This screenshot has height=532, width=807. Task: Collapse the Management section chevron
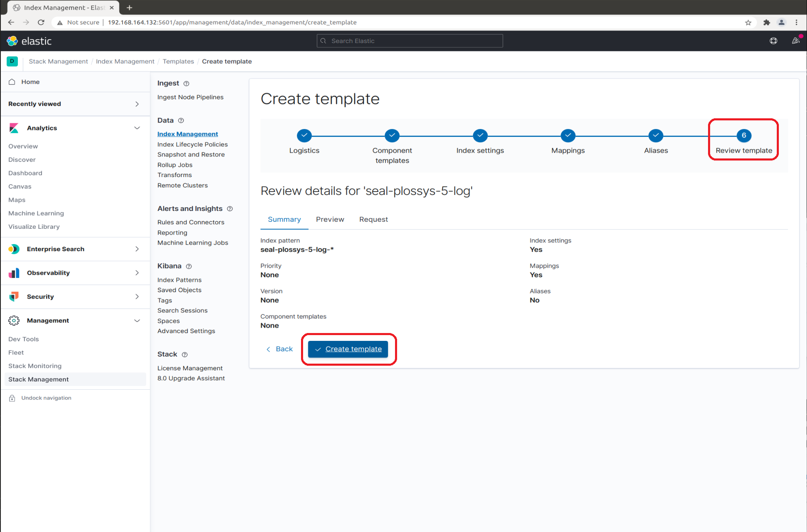pyautogui.click(x=137, y=321)
